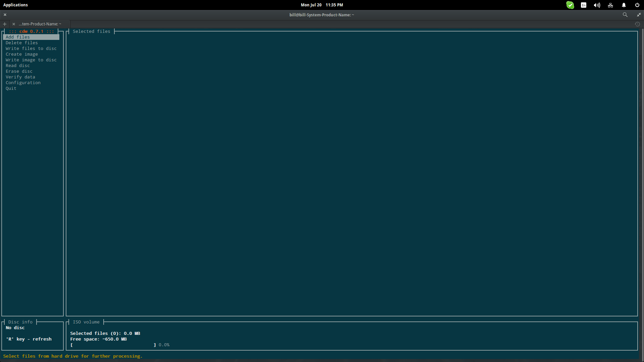Close the terminal window
Image resolution: width=644 pixels, height=362 pixels.
tap(5, 15)
